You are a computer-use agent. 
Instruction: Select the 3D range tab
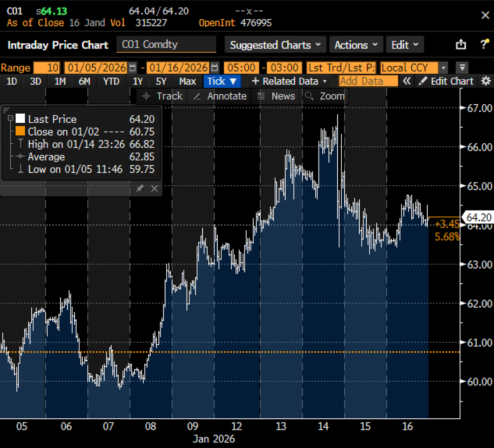(x=35, y=81)
